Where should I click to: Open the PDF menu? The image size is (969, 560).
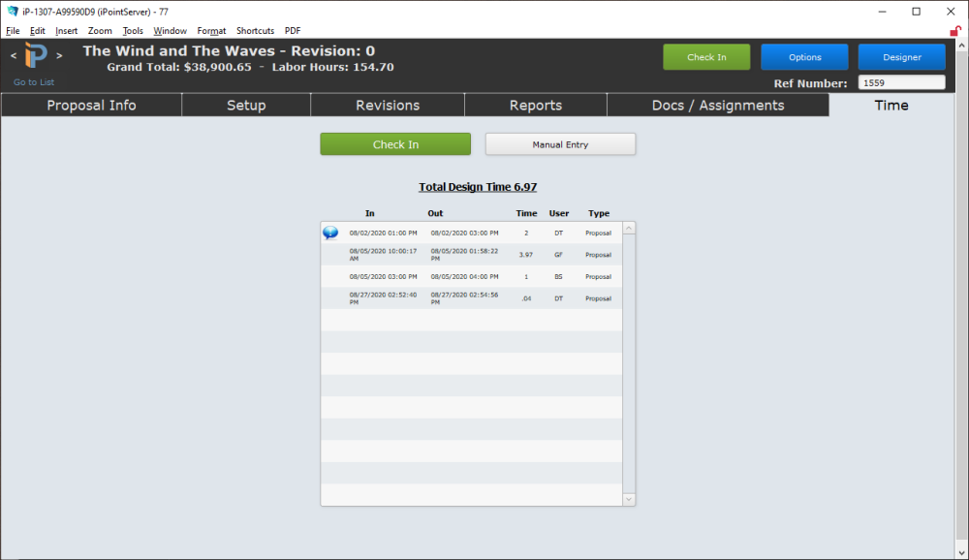(x=293, y=30)
